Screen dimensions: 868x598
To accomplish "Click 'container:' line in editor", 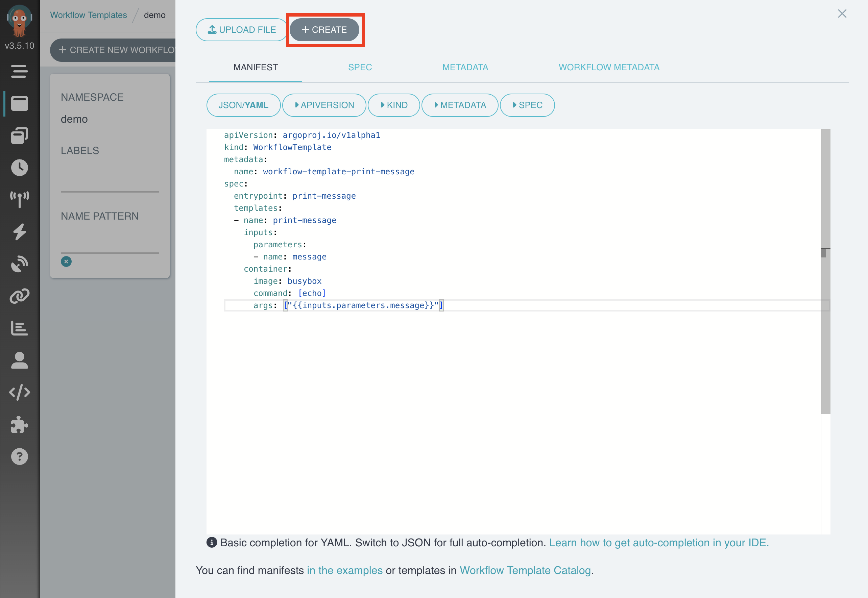I will pos(268,269).
